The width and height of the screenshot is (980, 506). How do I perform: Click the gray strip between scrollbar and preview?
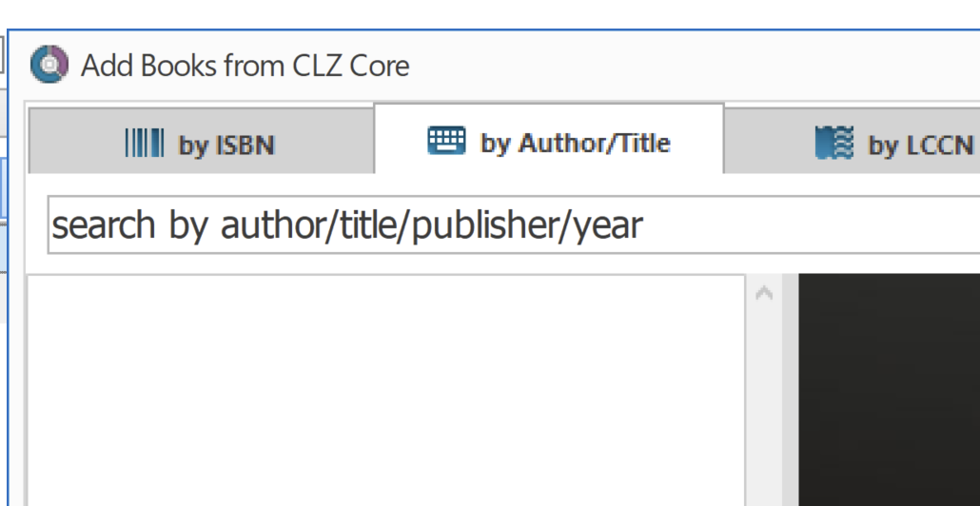click(x=788, y=390)
